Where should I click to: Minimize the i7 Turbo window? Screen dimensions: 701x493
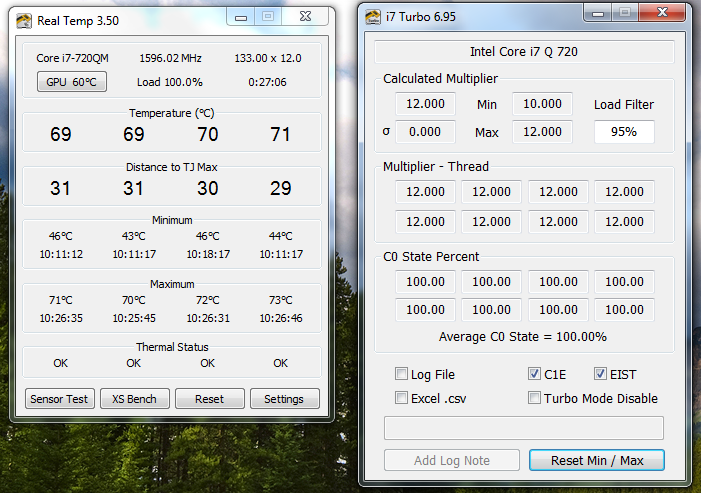[x=598, y=13]
